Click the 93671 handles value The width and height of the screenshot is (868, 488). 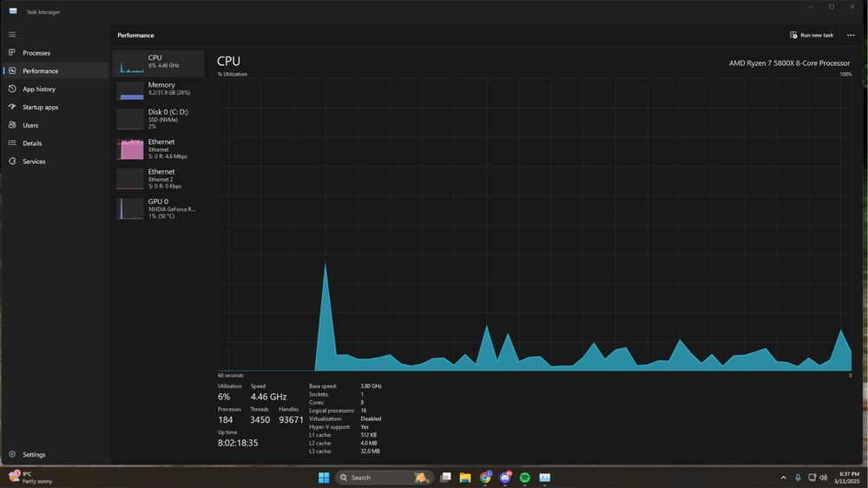(291, 420)
